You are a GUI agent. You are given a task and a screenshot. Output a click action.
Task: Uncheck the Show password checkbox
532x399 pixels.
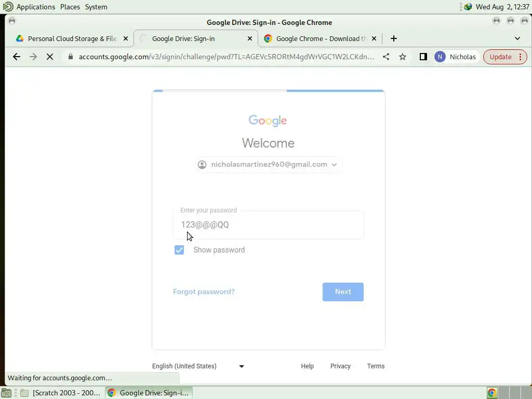click(179, 250)
